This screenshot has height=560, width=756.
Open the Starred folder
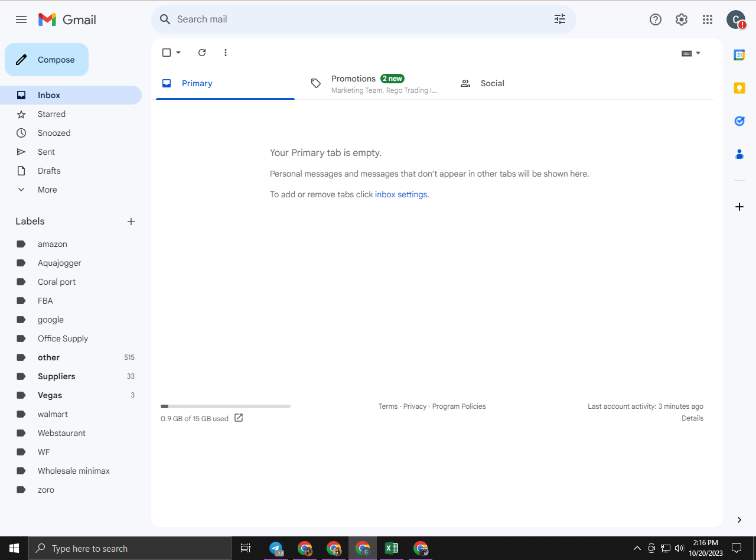[x=71, y=114]
